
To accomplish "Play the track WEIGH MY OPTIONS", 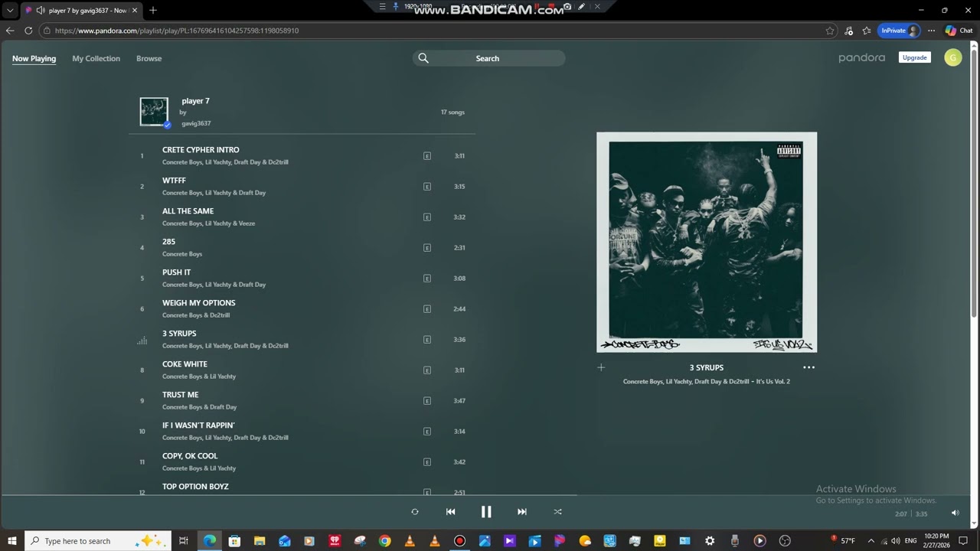I will click(199, 303).
